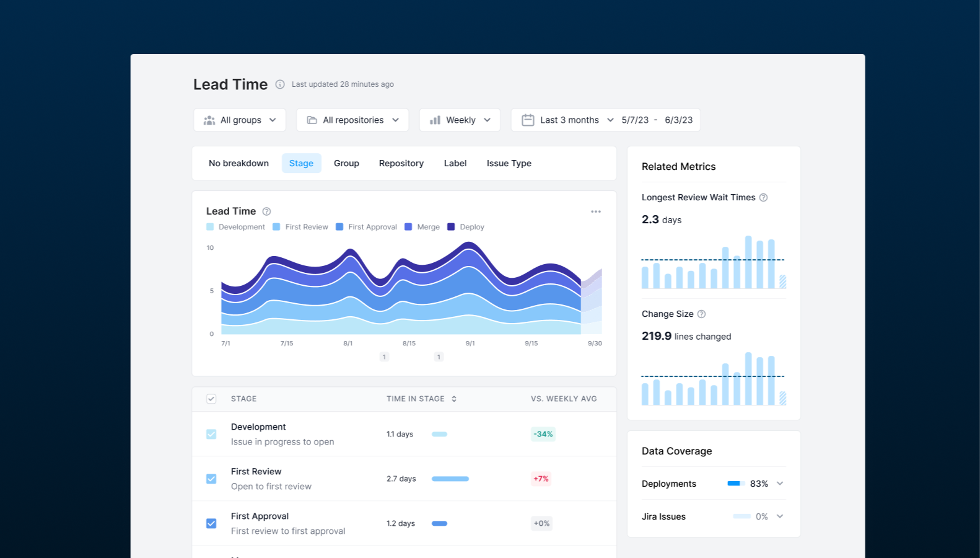
Task: Select the No breakdown option
Action: click(x=238, y=163)
